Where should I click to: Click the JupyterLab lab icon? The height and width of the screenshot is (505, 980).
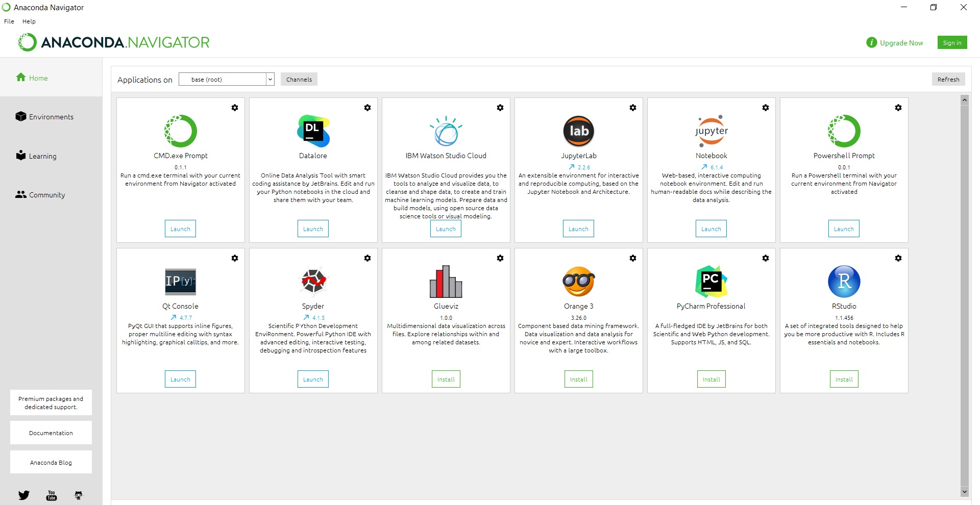[579, 131]
